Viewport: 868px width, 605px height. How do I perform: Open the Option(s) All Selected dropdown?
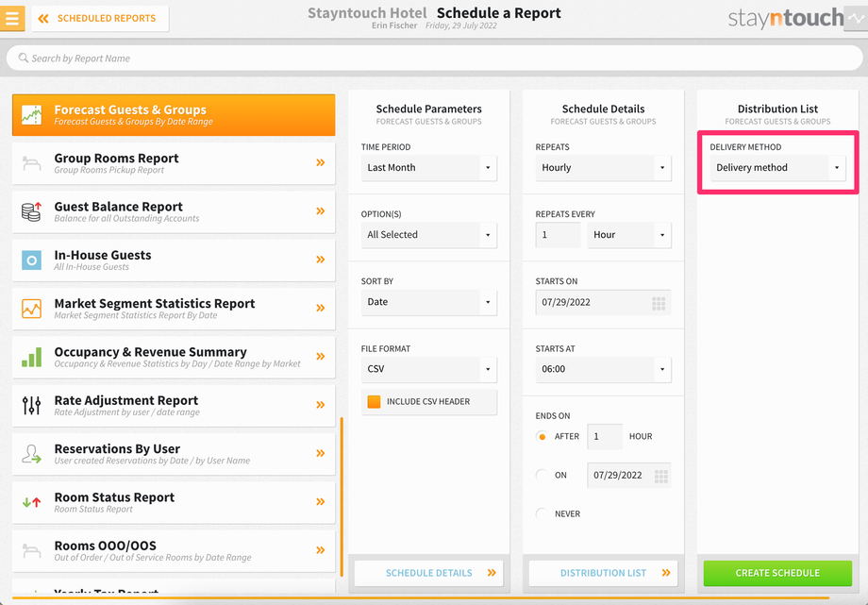(x=429, y=235)
